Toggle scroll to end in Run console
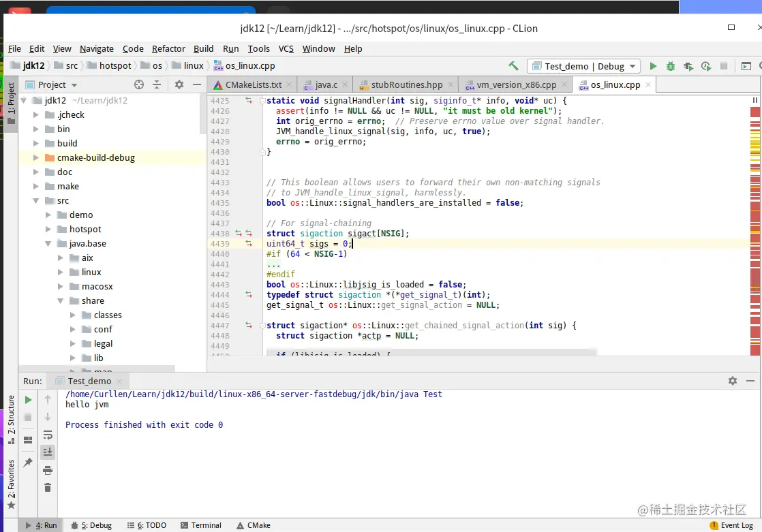This screenshot has width=762, height=532. tap(48, 452)
